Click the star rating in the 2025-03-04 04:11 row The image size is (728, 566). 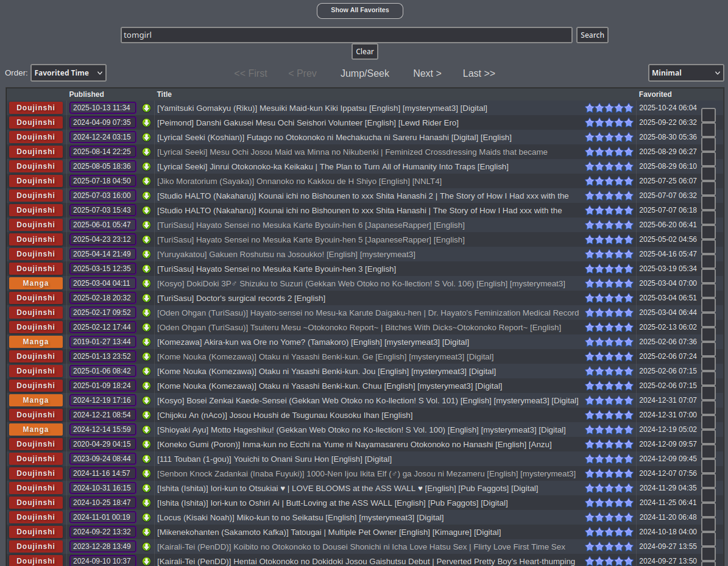[609, 284]
